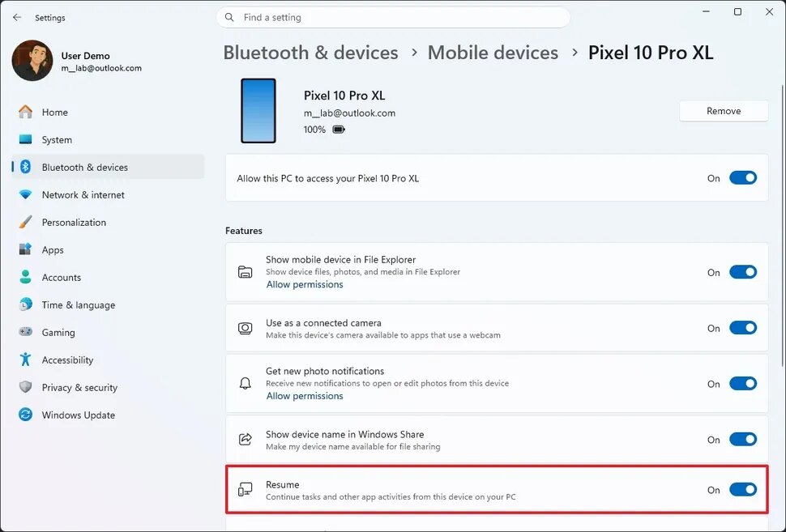
Task: Remove the Pixel 10 Pro XL device
Action: (x=724, y=111)
